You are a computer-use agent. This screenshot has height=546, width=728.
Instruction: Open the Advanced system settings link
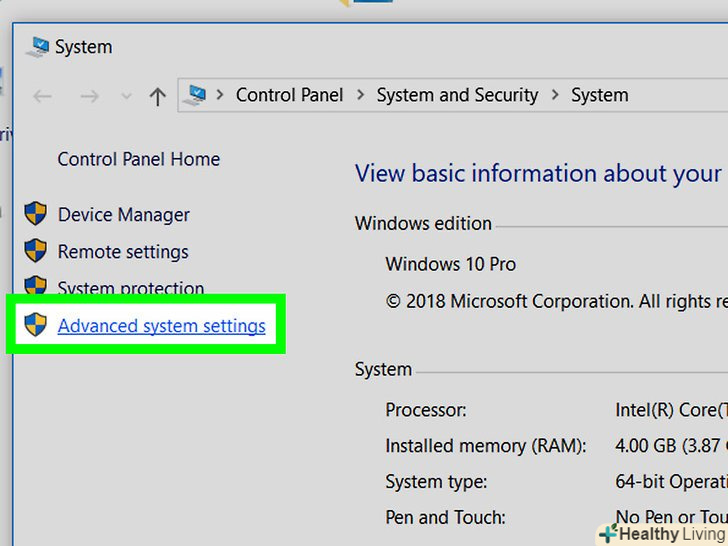[162, 326]
